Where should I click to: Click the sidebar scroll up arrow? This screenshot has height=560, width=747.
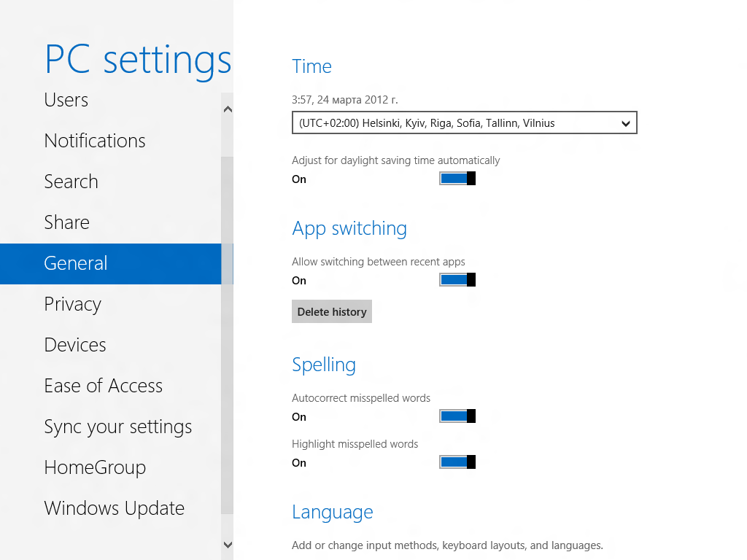[x=228, y=109]
